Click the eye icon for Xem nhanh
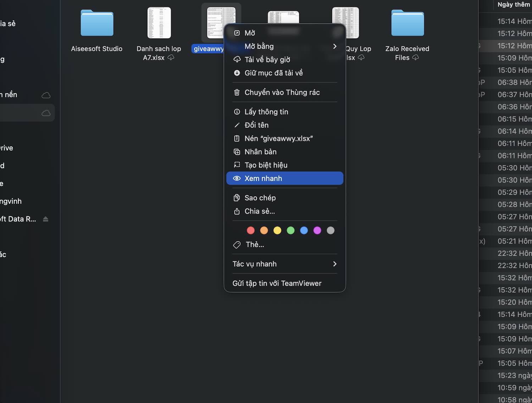 point(237,178)
